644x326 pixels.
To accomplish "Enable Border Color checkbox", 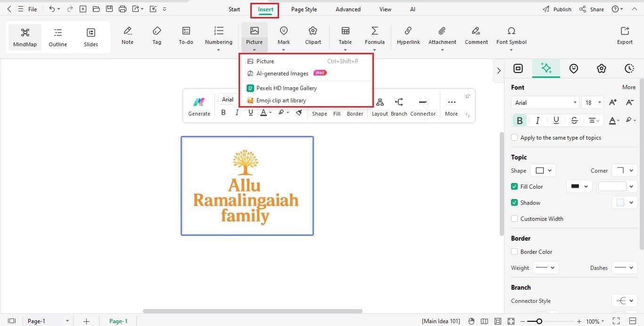I will (x=514, y=251).
